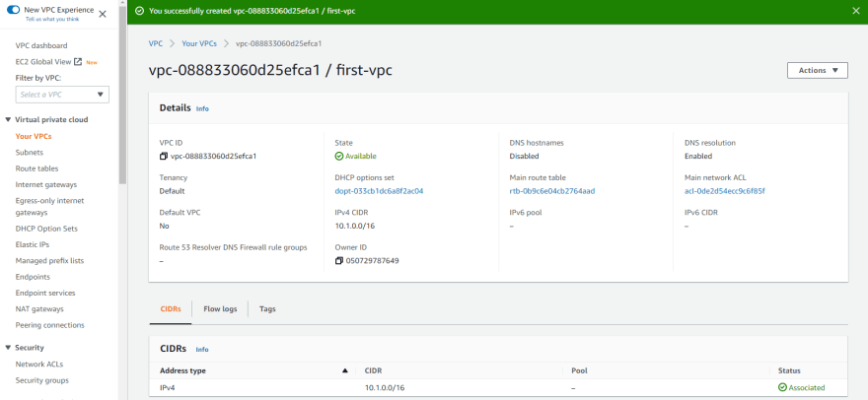Click Tell us what you think link
The height and width of the screenshot is (400, 868).
(x=52, y=19)
